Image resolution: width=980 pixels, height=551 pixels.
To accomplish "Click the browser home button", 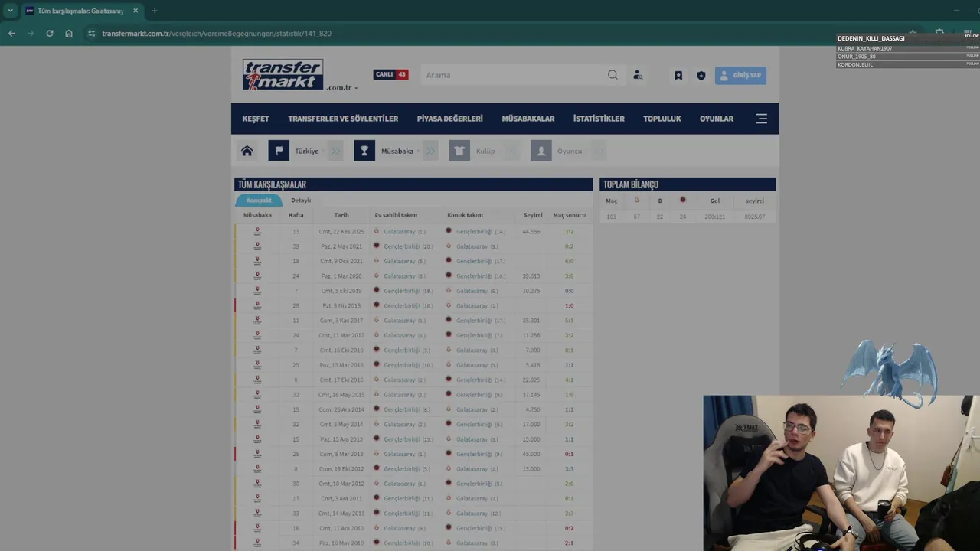I will point(69,34).
